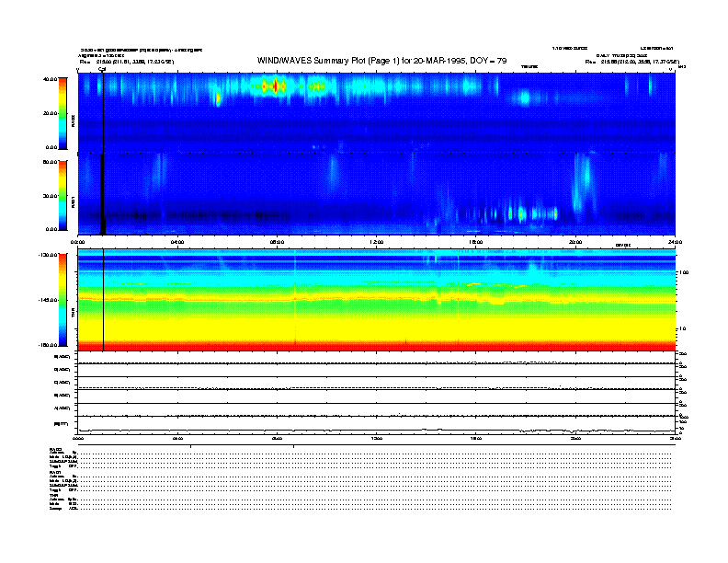Click the RAD2 heading in bottom status block
The width and height of the screenshot is (728, 563).
point(55,450)
